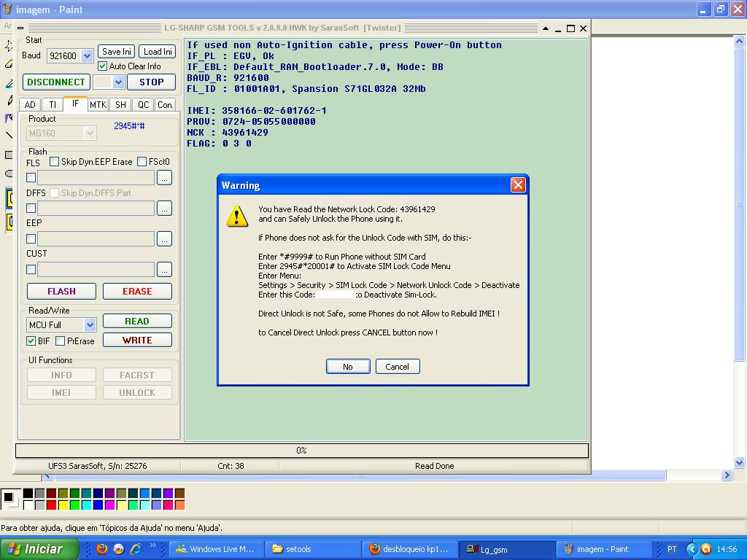The height and width of the screenshot is (560, 747).
Task: Open the Product MG160 dropdown
Action: 90,133
